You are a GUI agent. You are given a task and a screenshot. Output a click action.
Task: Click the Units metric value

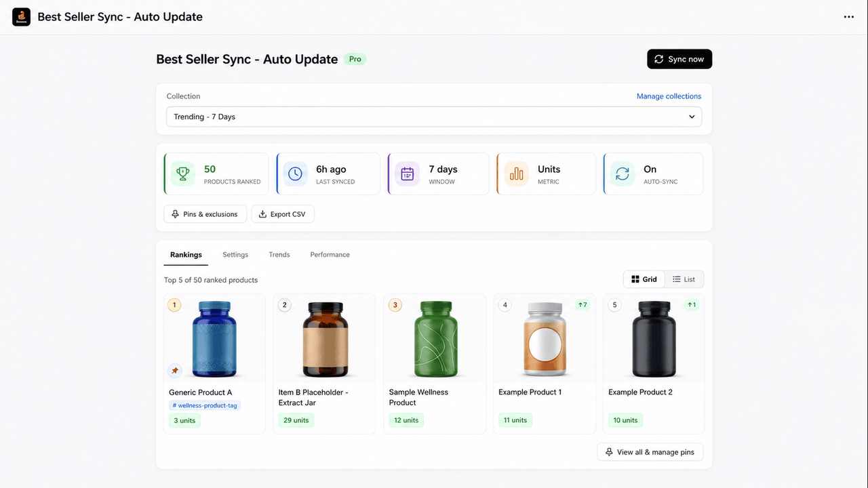(x=549, y=169)
